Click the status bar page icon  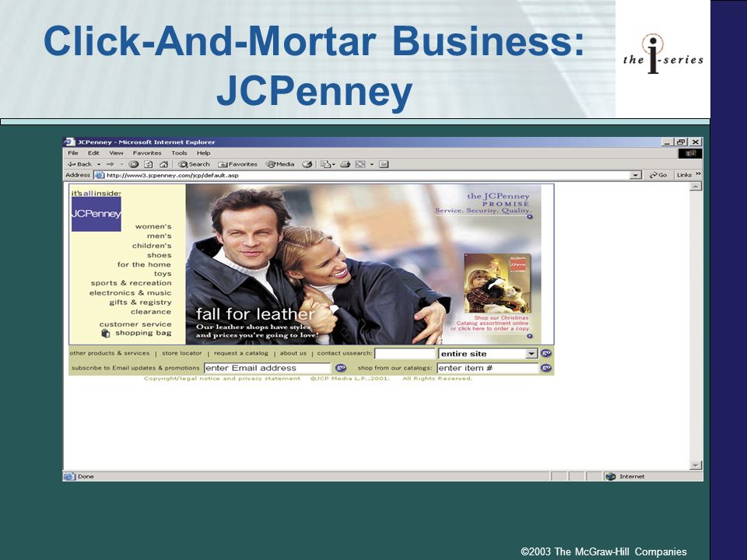pos(69,476)
